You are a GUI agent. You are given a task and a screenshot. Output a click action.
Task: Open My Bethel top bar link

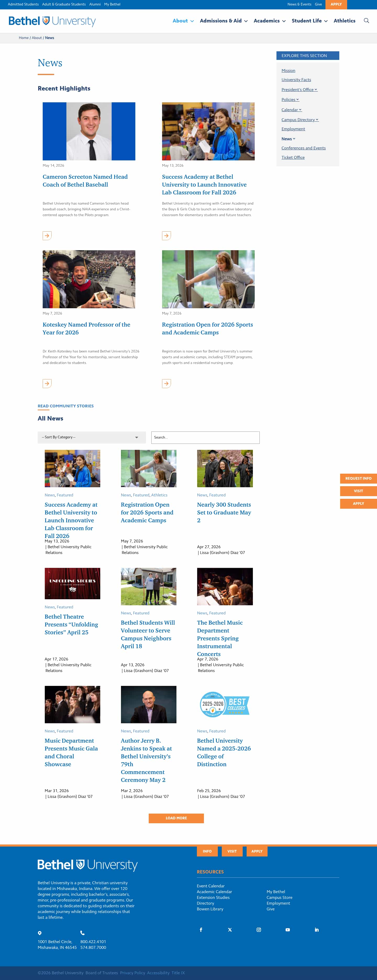click(112, 4)
